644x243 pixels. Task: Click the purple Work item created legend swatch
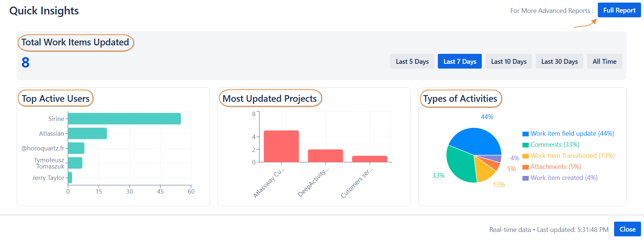(525, 178)
